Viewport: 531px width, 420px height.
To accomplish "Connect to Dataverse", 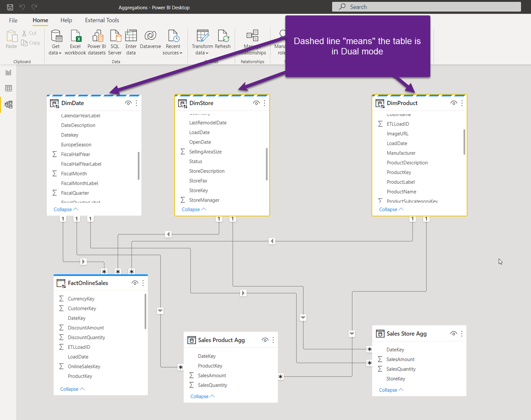I will pos(150,41).
